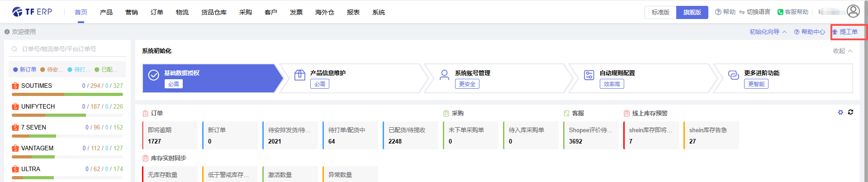Open the 订单 menu

tap(157, 12)
